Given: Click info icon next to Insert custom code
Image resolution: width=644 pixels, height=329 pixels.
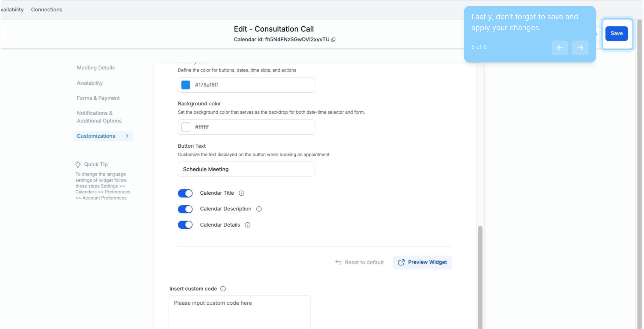Looking at the screenshot, I should (223, 289).
